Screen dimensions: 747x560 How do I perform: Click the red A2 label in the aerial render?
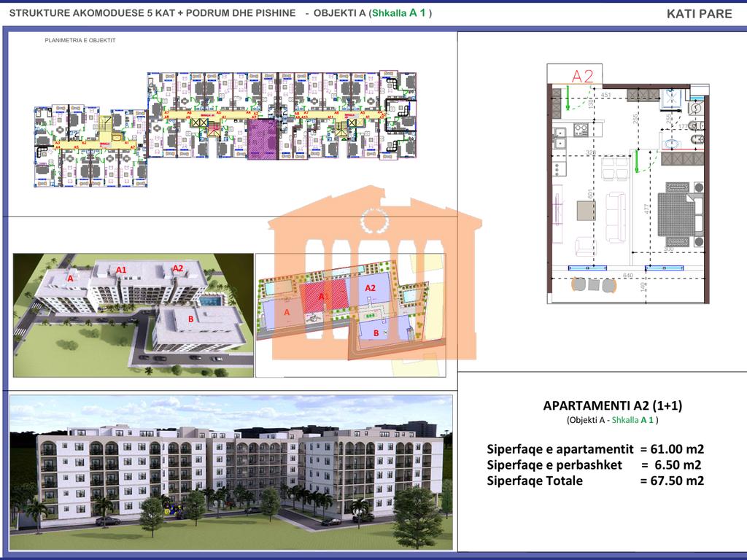point(178,268)
